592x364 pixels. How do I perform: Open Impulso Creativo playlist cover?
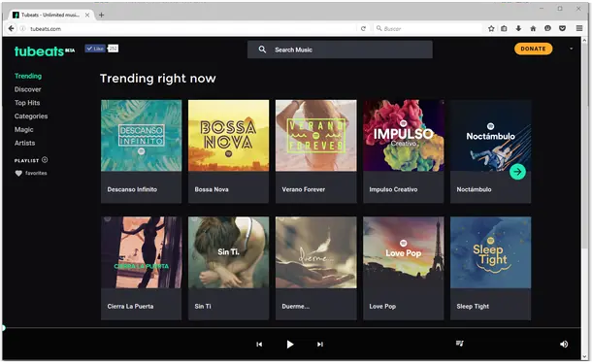coord(403,136)
